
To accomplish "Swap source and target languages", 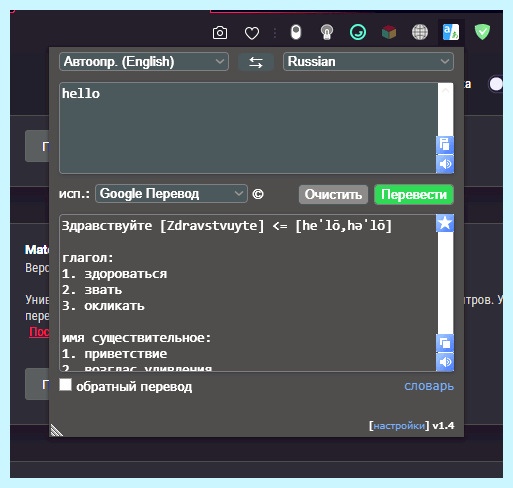I will tap(256, 62).
